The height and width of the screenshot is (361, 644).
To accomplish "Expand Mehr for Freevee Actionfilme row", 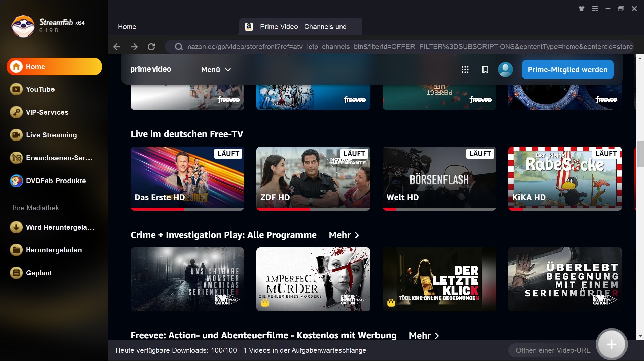I will (x=424, y=335).
